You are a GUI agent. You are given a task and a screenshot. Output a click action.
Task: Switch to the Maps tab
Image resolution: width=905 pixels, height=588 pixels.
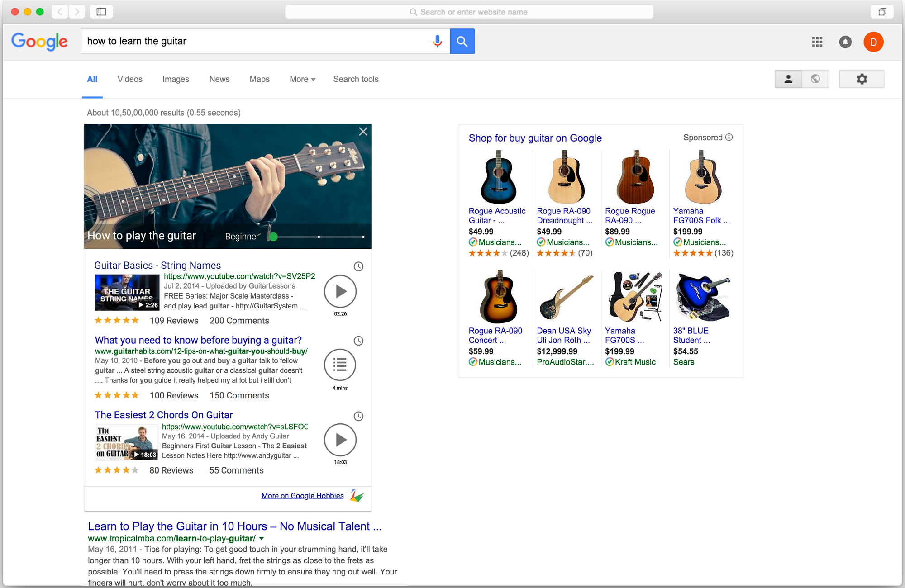pyautogui.click(x=260, y=79)
